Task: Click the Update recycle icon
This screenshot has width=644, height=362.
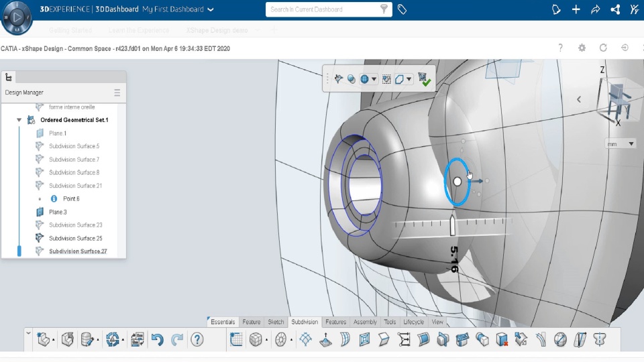Action: (x=113, y=339)
